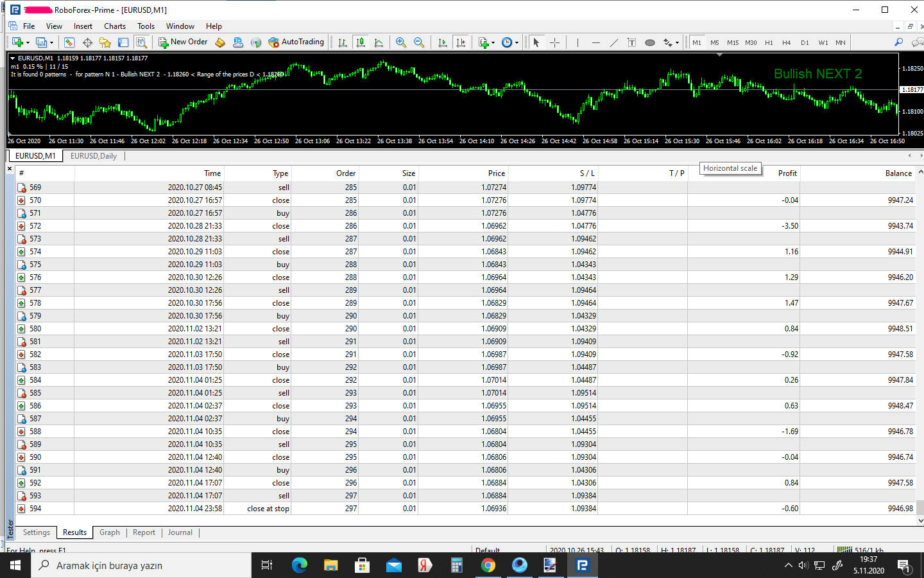Draw an ellipse with the ellipse tool
924x578 pixels.
click(649, 42)
